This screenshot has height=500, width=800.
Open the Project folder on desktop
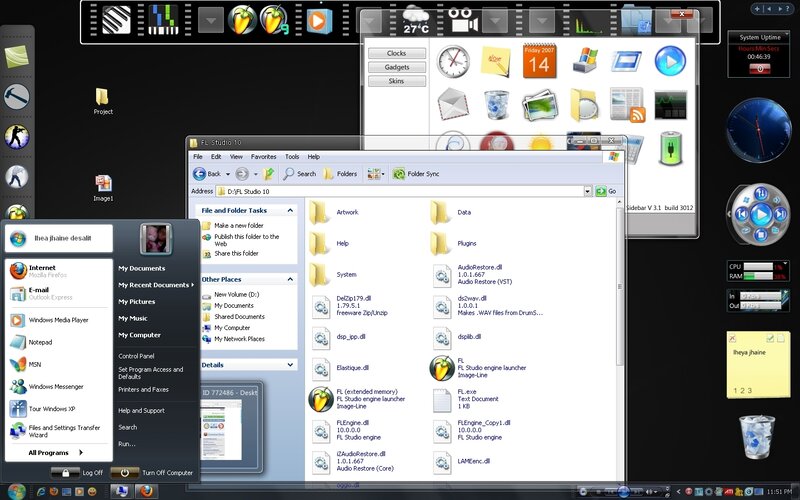click(103, 101)
